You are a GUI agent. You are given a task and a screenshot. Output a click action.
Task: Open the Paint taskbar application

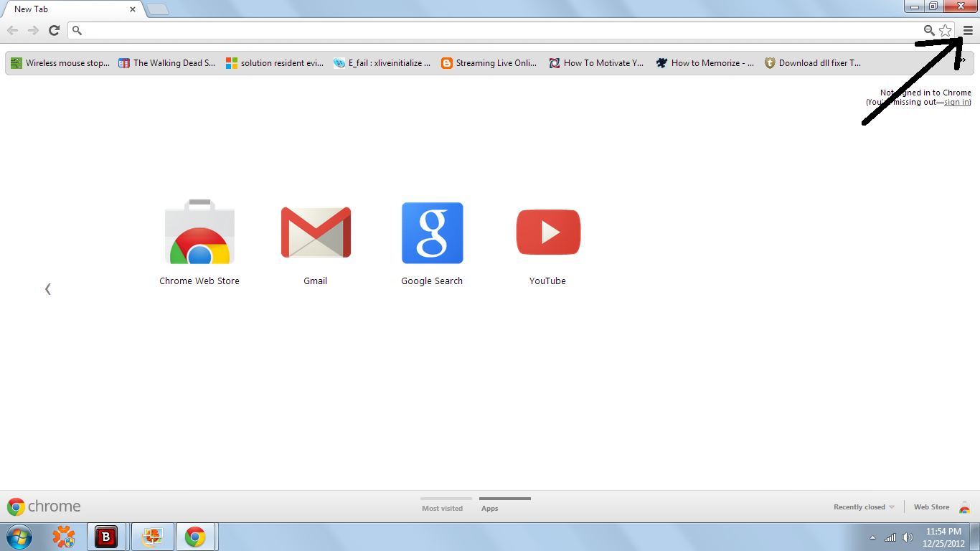click(152, 537)
